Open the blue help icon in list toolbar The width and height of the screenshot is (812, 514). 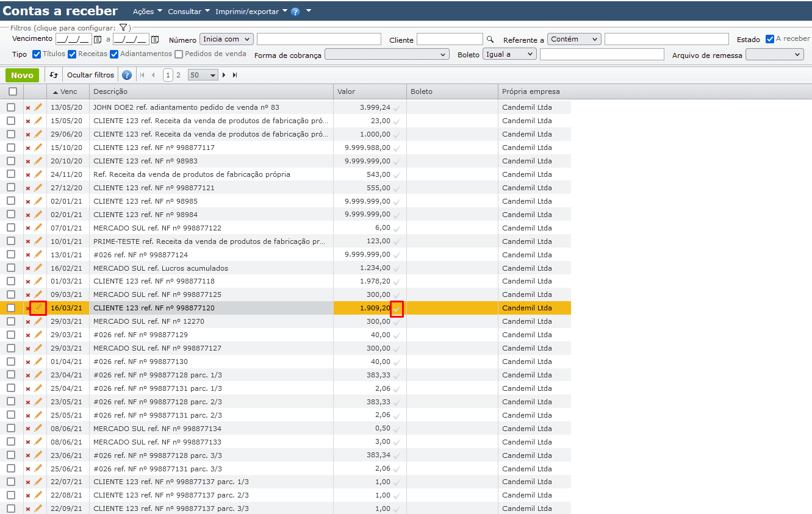[x=127, y=75]
